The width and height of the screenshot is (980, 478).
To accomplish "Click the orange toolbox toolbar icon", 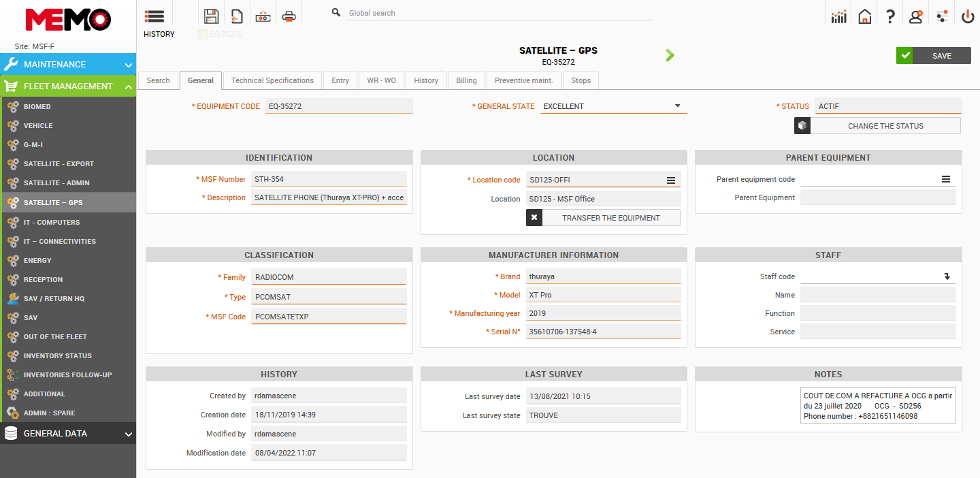I will 263,17.
